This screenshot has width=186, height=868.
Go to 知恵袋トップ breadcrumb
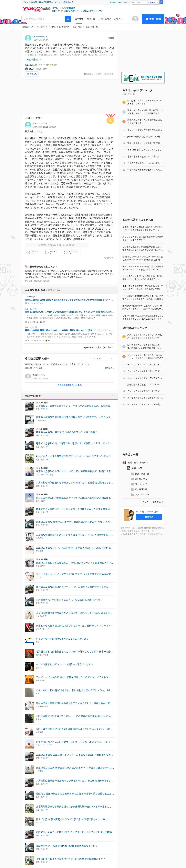28,27
